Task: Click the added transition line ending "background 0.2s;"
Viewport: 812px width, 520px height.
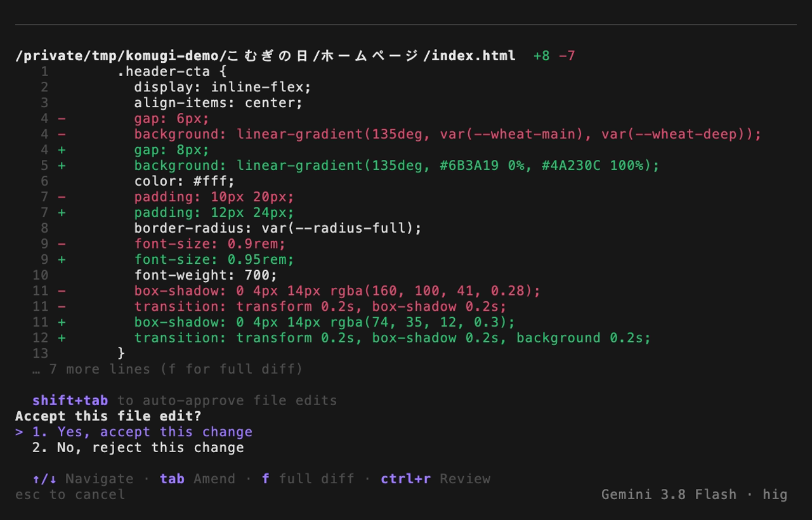Action: point(392,338)
